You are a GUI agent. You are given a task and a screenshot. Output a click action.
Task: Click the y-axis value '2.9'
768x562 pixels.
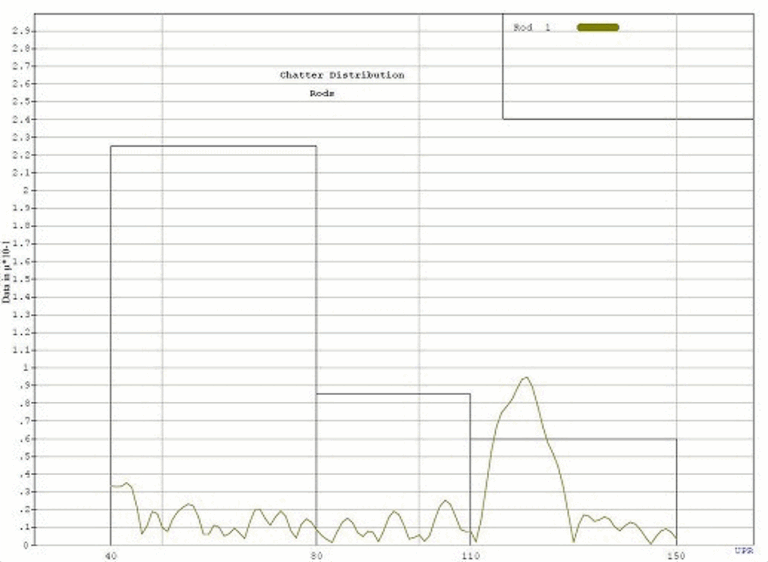[x=22, y=31]
